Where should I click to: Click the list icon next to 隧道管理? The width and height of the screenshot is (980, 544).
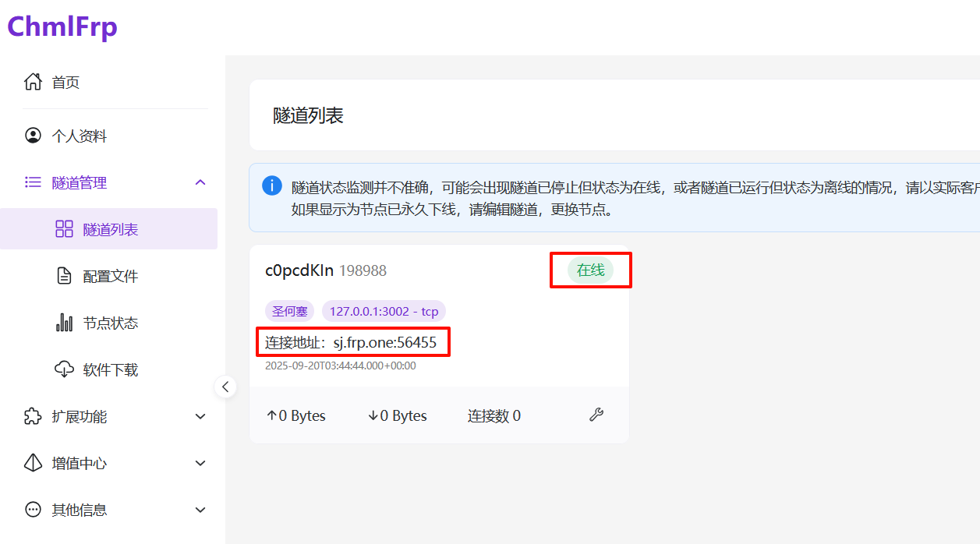click(33, 182)
